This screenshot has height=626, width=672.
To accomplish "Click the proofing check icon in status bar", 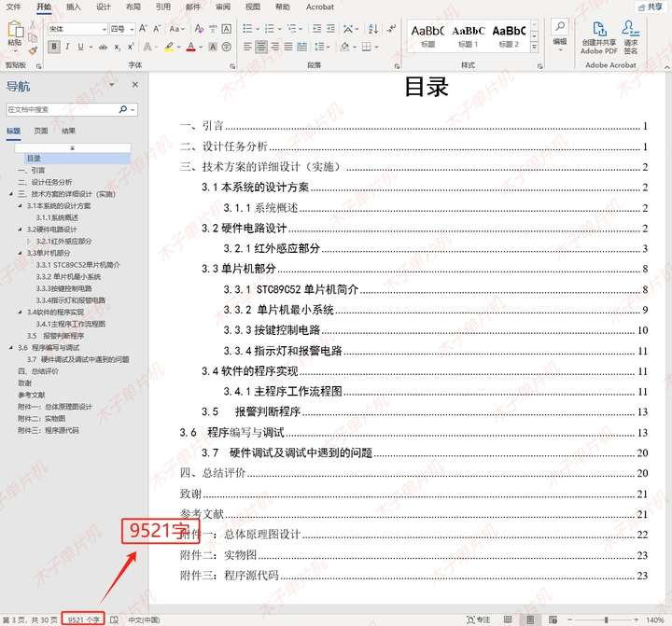I will [x=114, y=620].
